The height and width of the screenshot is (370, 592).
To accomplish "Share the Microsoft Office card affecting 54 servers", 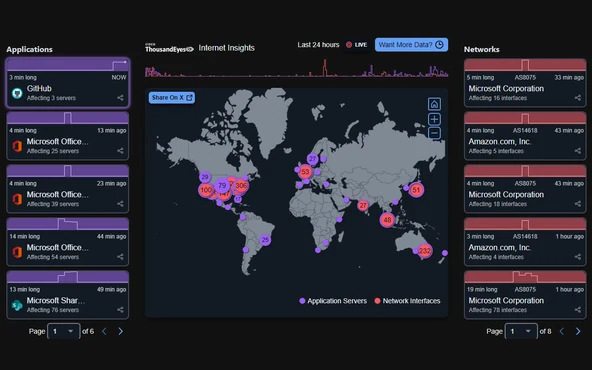I will pyautogui.click(x=120, y=257).
